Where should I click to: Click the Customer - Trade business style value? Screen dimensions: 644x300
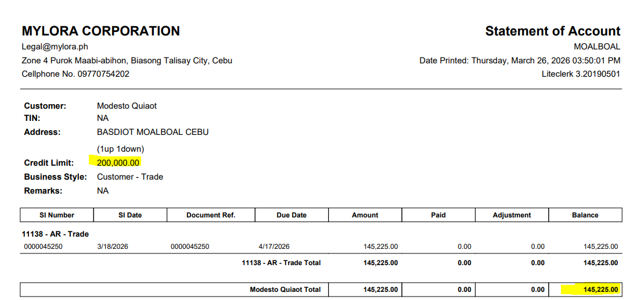point(129,177)
